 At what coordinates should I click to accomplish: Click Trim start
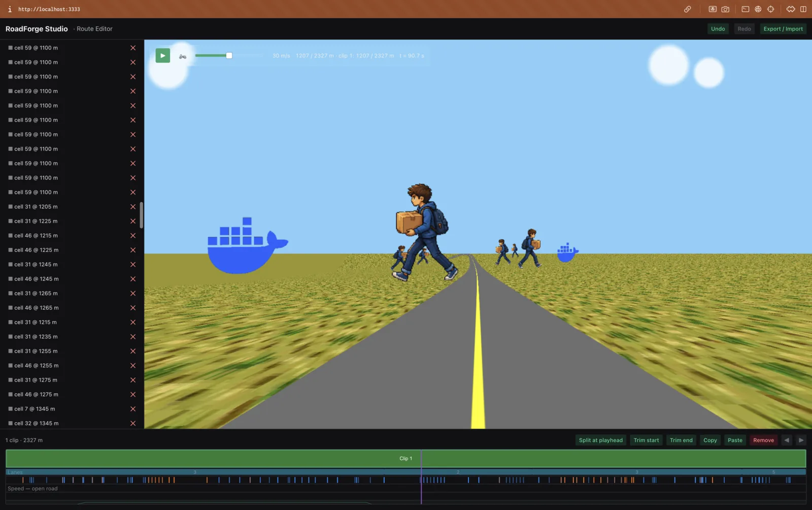646,440
